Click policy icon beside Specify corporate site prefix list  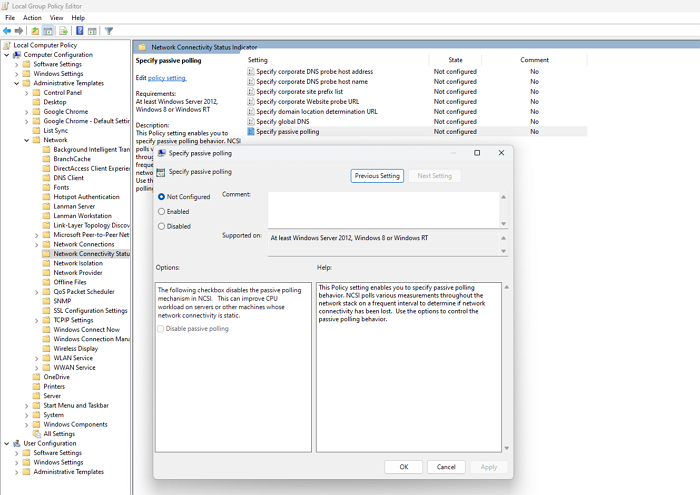tap(251, 92)
